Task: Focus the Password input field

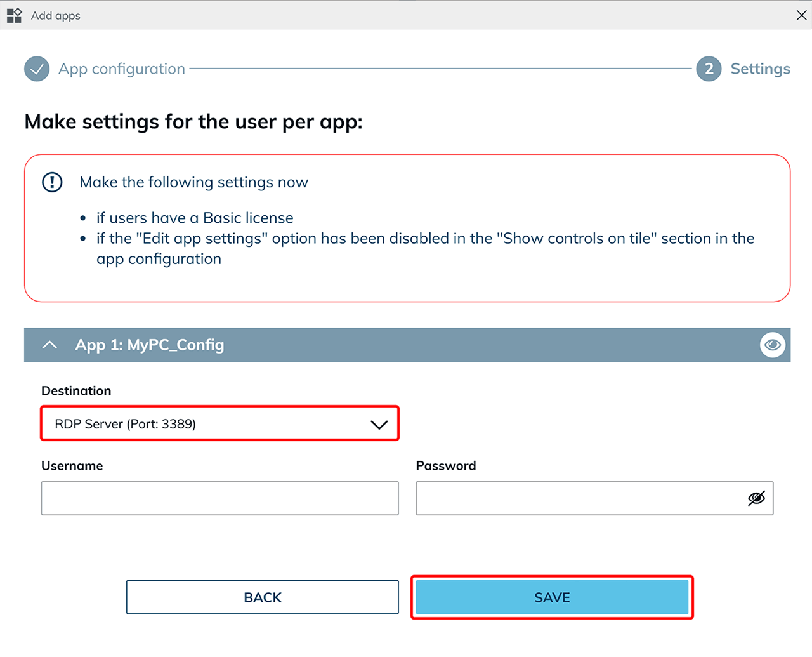Action: 577,498
